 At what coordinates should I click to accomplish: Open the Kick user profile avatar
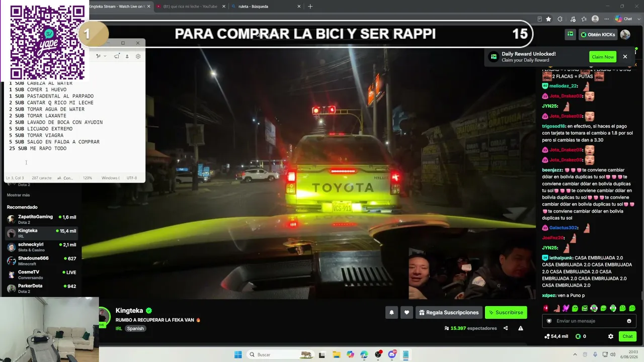(625, 35)
